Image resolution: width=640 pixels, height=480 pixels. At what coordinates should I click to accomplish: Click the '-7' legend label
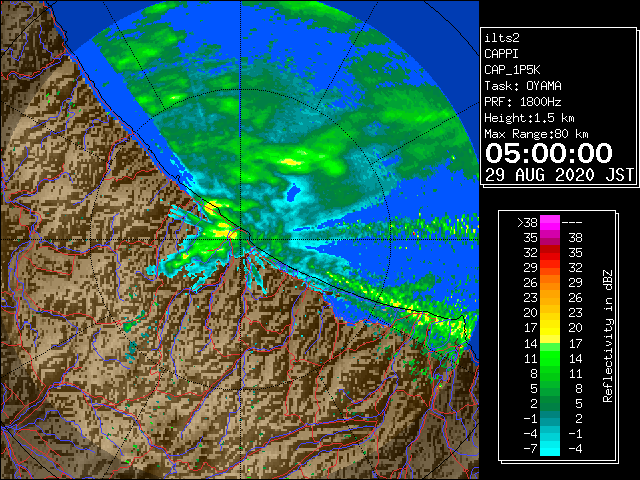point(530,449)
